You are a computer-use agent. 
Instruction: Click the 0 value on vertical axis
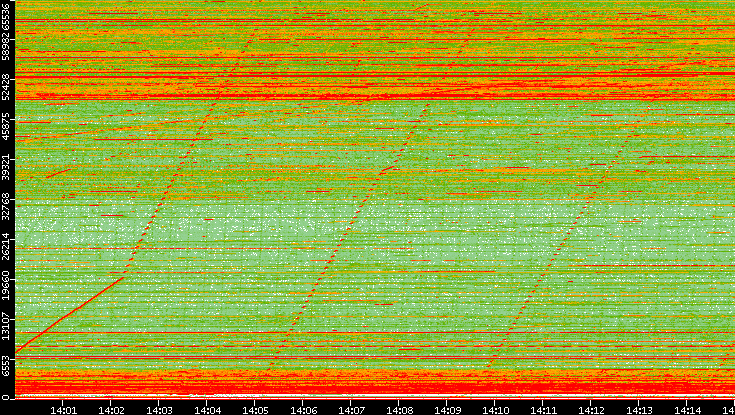tap(5, 398)
